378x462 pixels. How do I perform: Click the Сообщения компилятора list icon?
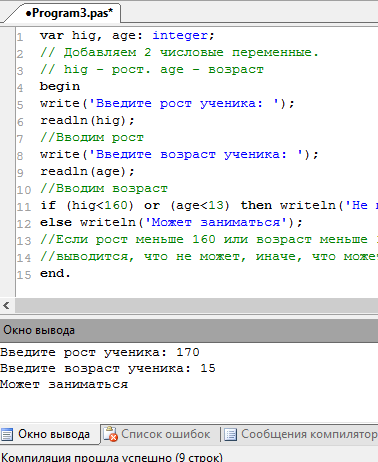(230, 435)
